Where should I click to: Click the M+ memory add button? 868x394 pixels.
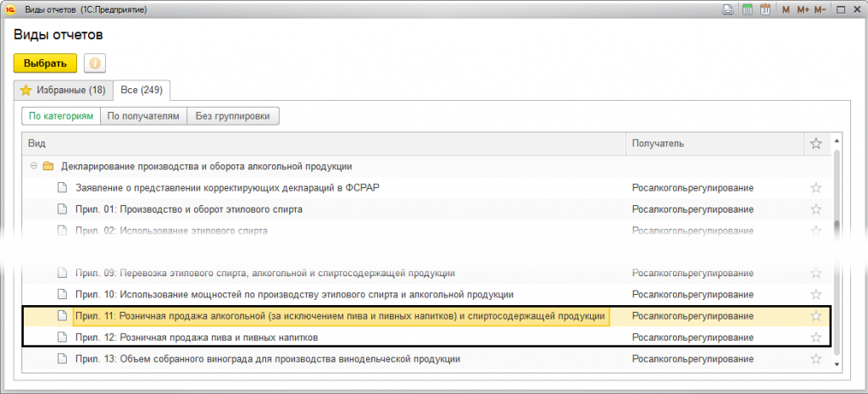[x=802, y=10]
